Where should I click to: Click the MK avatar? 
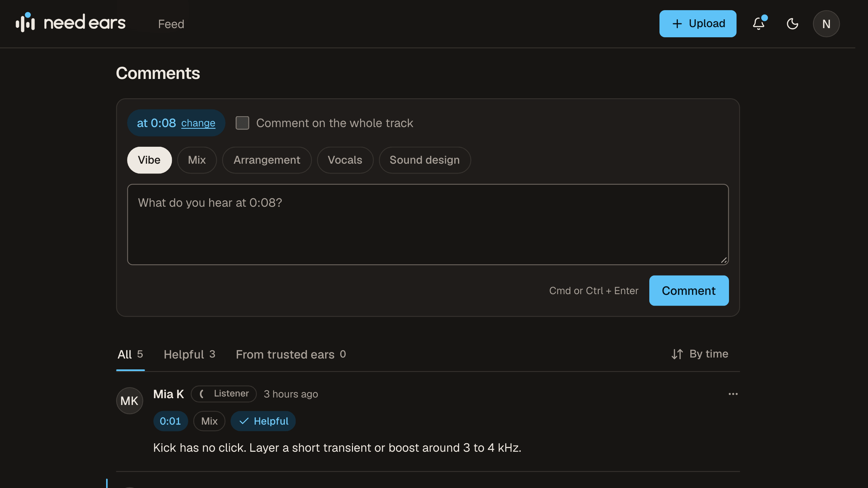pos(130,401)
